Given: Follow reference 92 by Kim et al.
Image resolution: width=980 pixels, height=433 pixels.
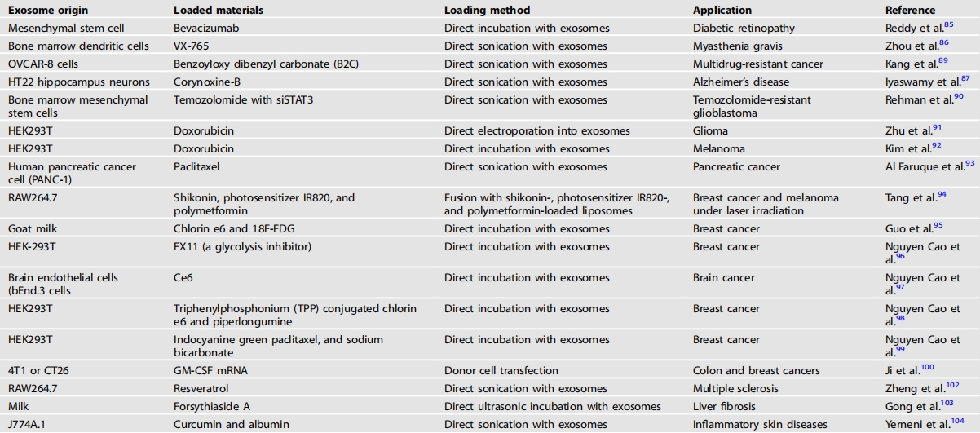Looking at the screenshot, I should tap(934, 146).
